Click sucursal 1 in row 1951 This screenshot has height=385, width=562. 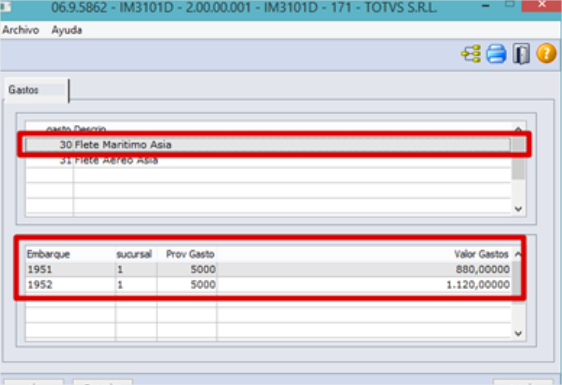[136, 269]
